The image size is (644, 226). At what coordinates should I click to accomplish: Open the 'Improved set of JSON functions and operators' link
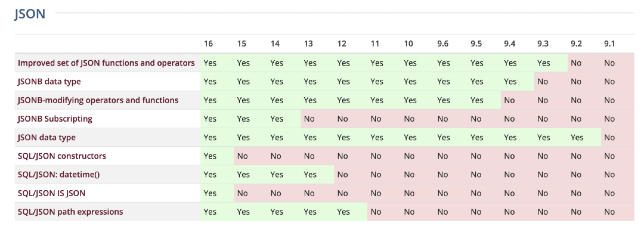106,63
